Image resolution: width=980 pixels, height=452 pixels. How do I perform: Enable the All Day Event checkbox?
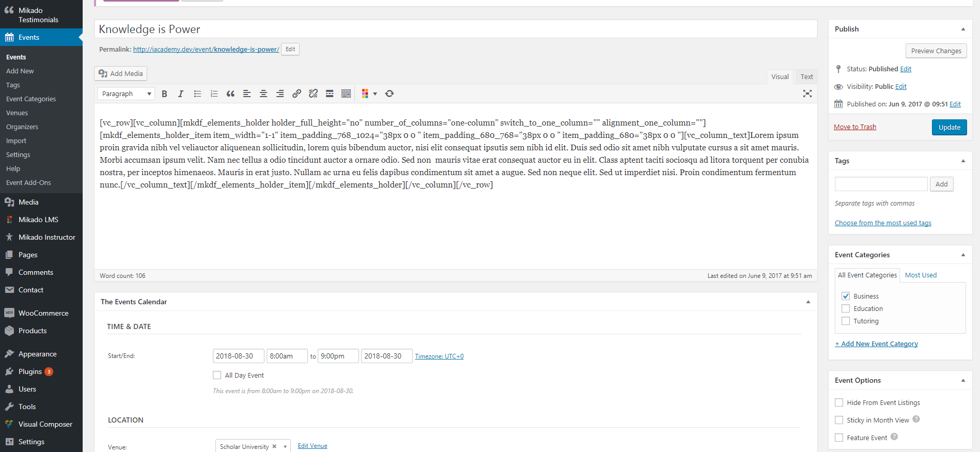(x=217, y=375)
